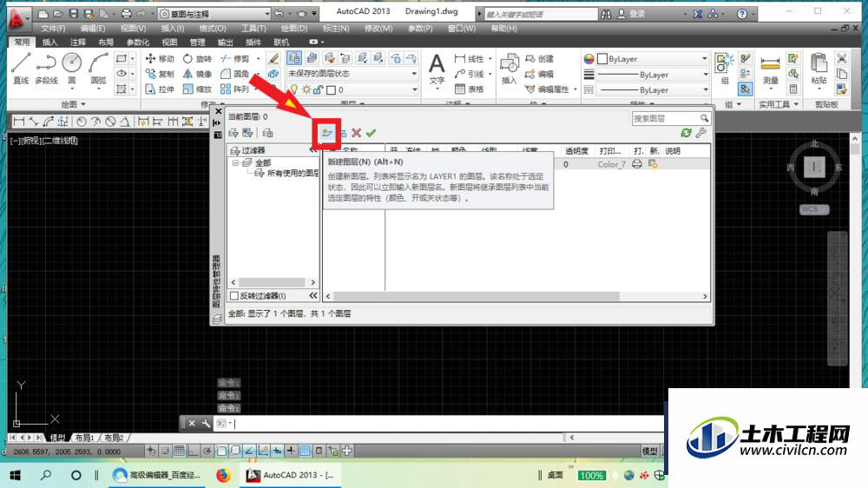This screenshot has width=868, height=488.
Task: Click the cut scissors icon in clipboard panel
Action: tap(841, 58)
